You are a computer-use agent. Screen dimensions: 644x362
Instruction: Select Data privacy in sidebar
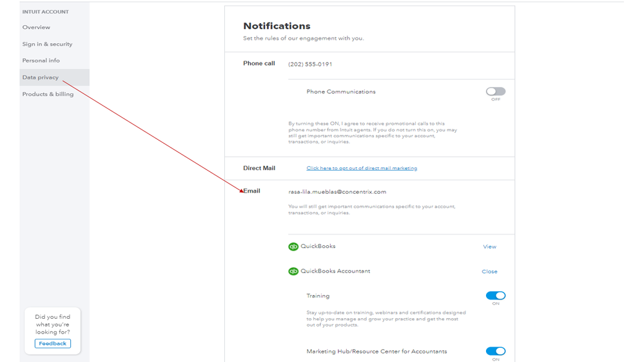pyautogui.click(x=41, y=77)
